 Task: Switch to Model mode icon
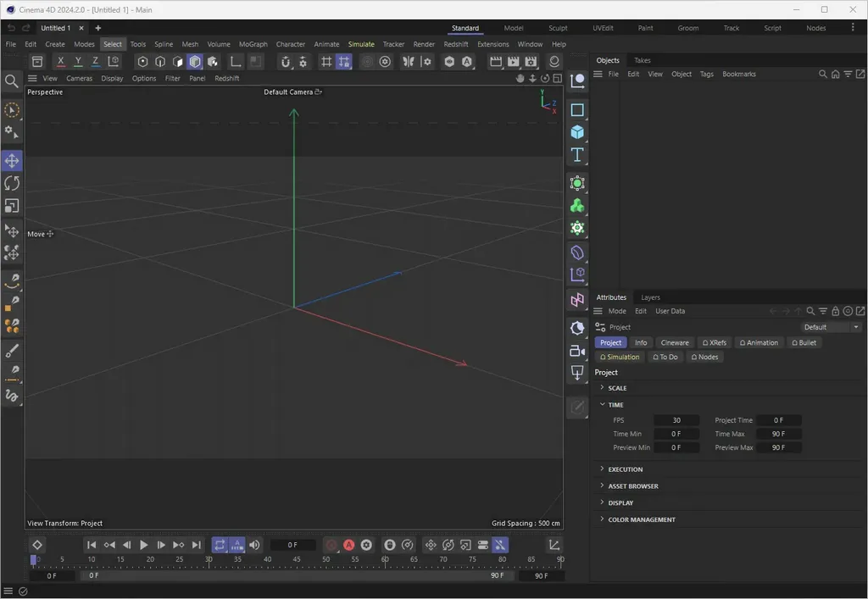coord(195,61)
